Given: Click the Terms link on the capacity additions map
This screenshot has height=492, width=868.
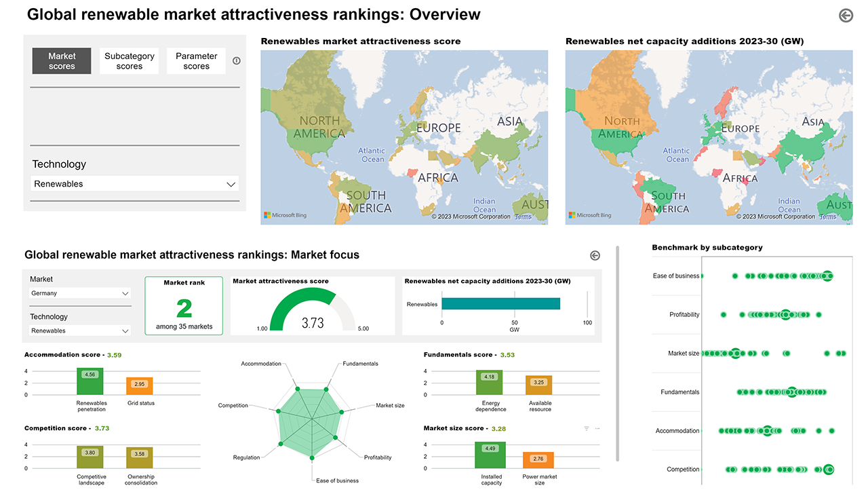Looking at the screenshot, I should pos(828,216).
